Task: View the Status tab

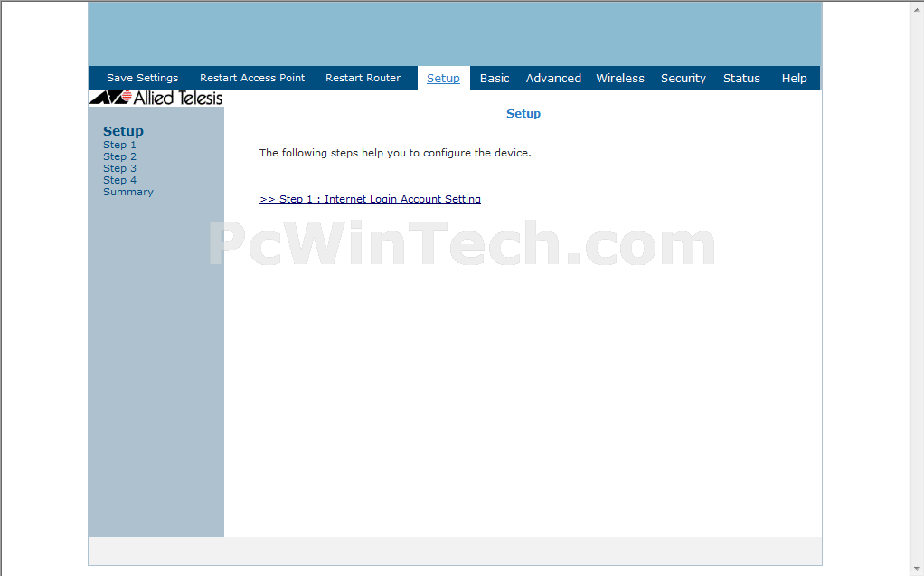Action: (x=741, y=79)
